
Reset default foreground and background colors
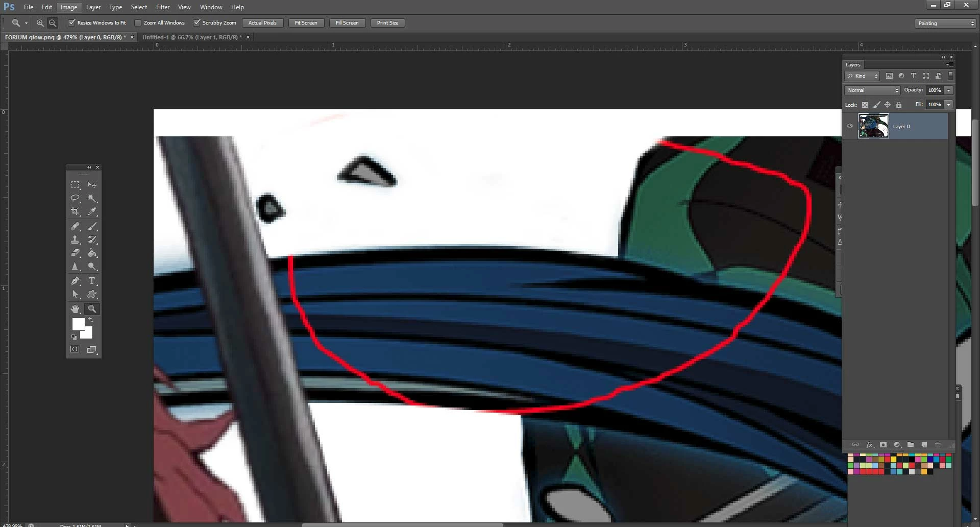[74, 337]
